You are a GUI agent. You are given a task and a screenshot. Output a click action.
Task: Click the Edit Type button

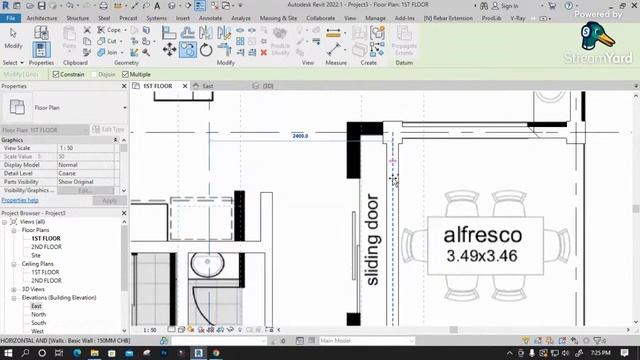[x=109, y=129]
